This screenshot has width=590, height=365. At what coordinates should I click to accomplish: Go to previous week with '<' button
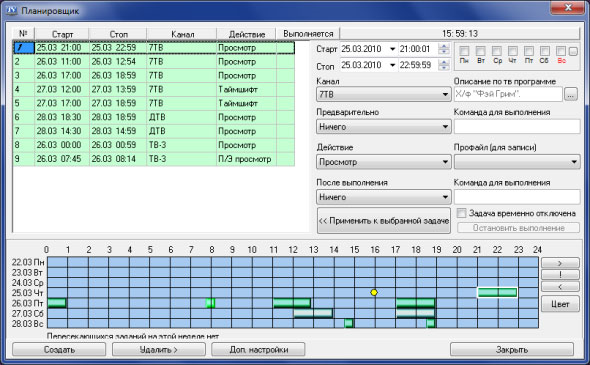tap(560, 287)
